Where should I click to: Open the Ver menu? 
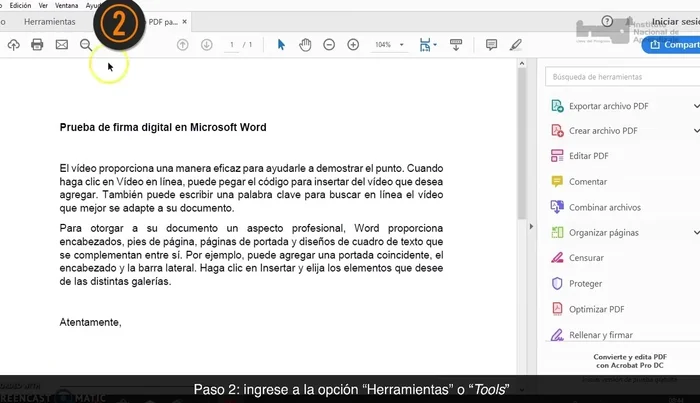click(x=43, y=5)
